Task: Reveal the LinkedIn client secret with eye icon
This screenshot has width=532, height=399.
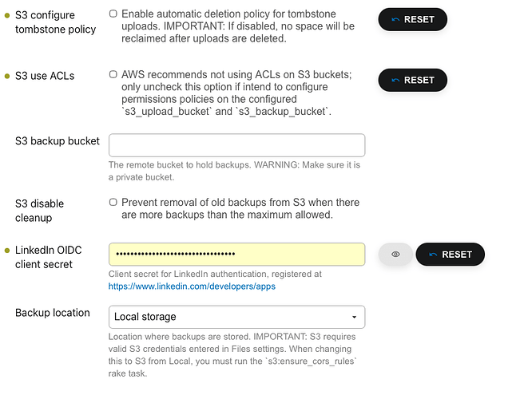Action: [x=395, y=255]
